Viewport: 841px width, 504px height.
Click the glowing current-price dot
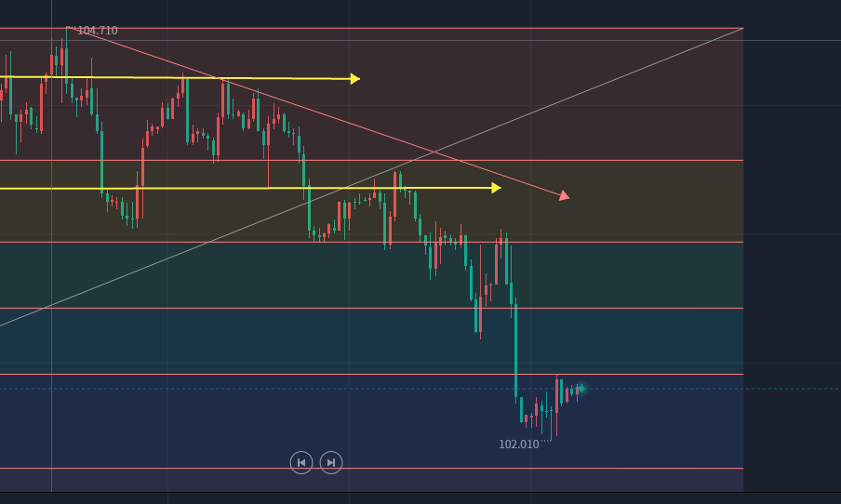click(x=581, y=388)
